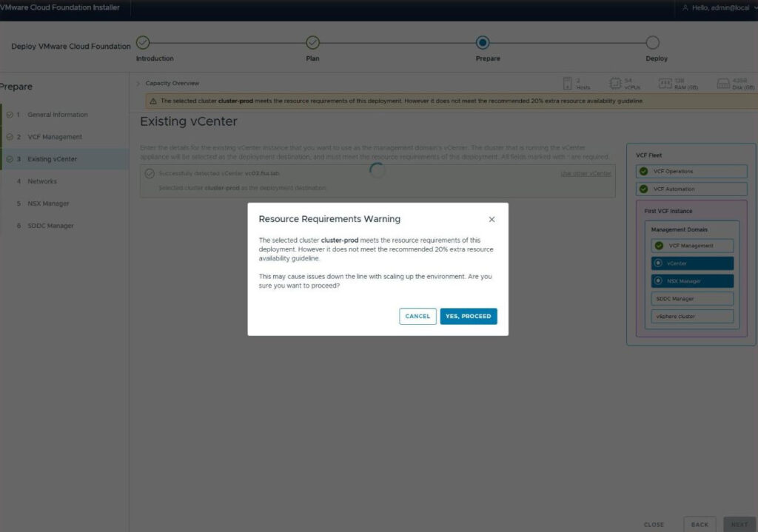This screenshot has width=758, height=532.
Task: Click the Existing vCenter page heading
Action: 189,121
